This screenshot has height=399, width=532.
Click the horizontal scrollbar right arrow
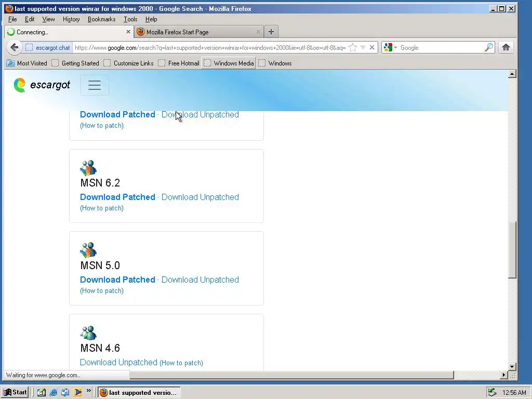tap(504, 375)
